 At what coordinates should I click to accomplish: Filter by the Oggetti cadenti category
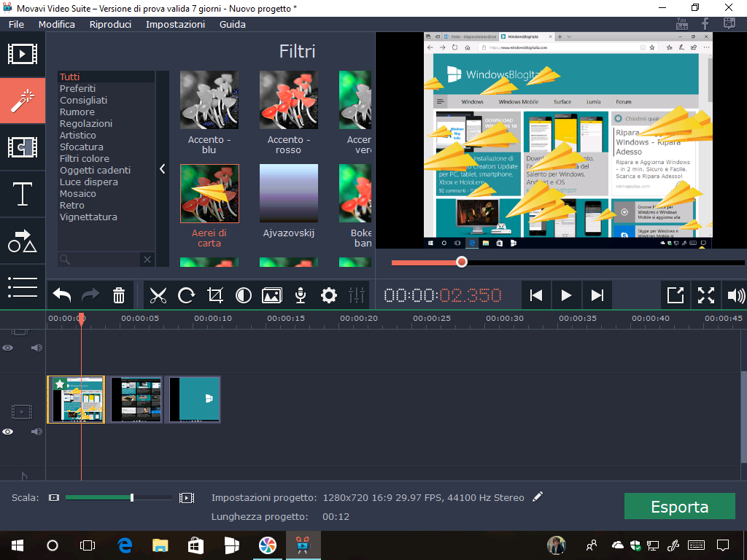pyautogui.click(x=95, y=170)
